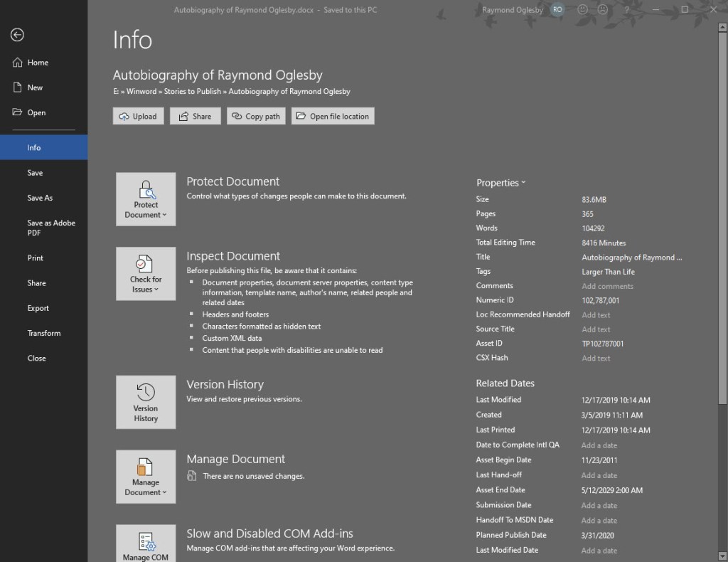Screen dimensions: 728x562
Task: Select the Version History icon
Action: coord(145,402)
